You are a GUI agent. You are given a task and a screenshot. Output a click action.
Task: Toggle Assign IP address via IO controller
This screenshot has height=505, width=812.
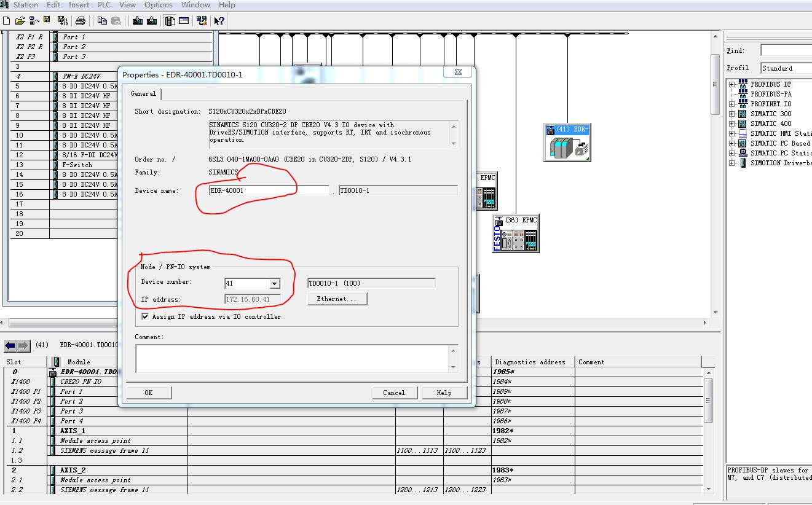(x=145, y=316)
